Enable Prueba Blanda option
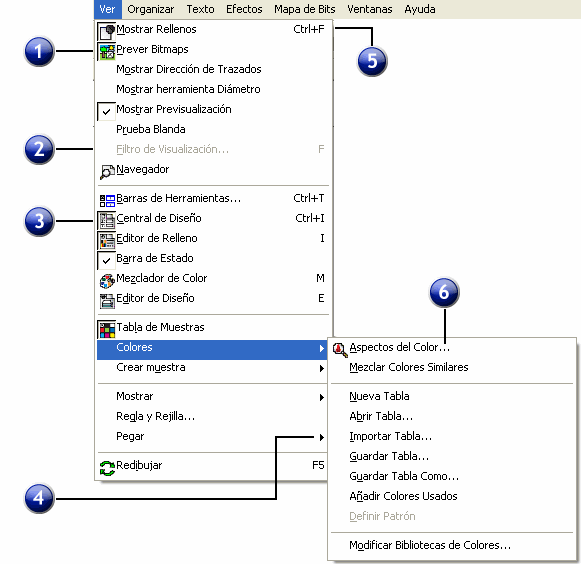Image resolution: width=581 pixels, height=564 pixels. (x=213, y=129)
